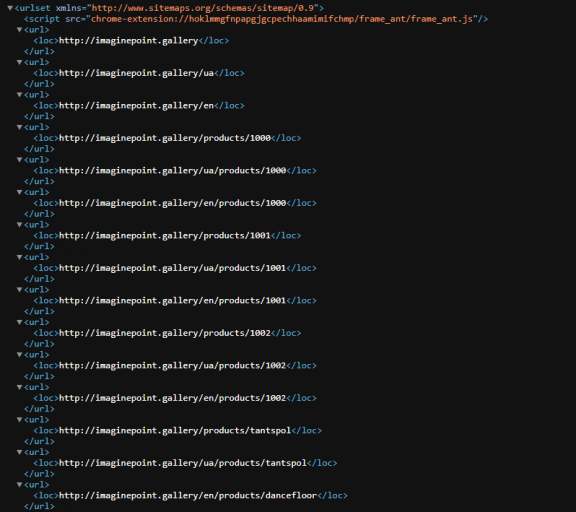This screenshot has width=576, height=512.
Task: Click loc text imaginepoint.gallery/products/1002
Action: point(165,333)
